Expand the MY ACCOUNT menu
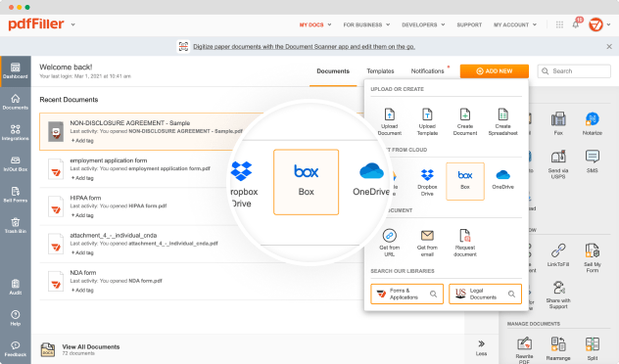619x364 pixels. [515, 24]
